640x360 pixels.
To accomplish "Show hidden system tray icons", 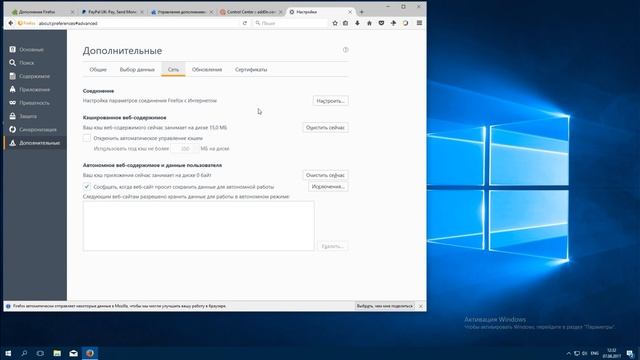I will tap(569, 353).
